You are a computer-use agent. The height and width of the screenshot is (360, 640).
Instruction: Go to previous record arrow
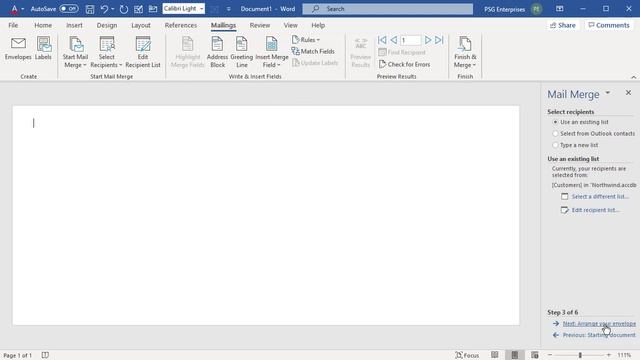393,40
